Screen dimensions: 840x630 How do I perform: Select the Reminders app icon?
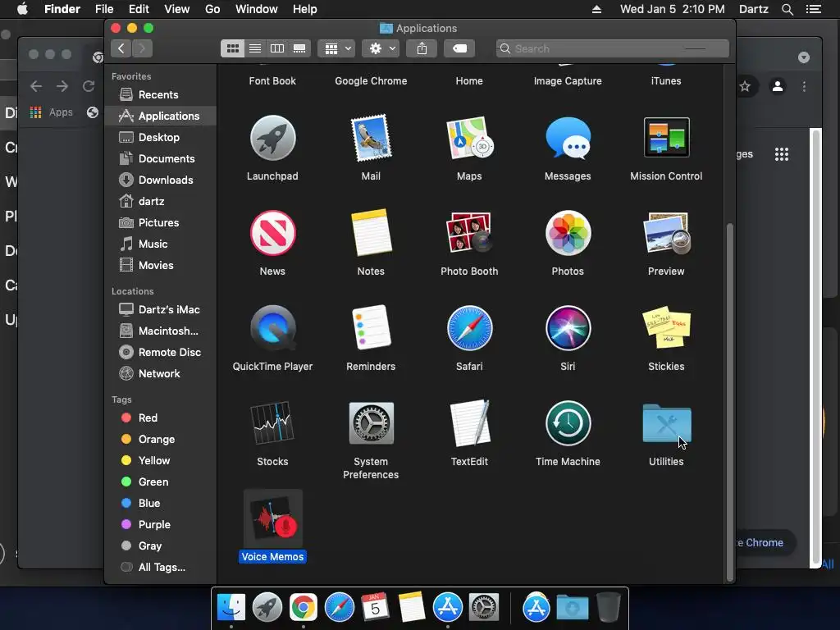point(371,328)
